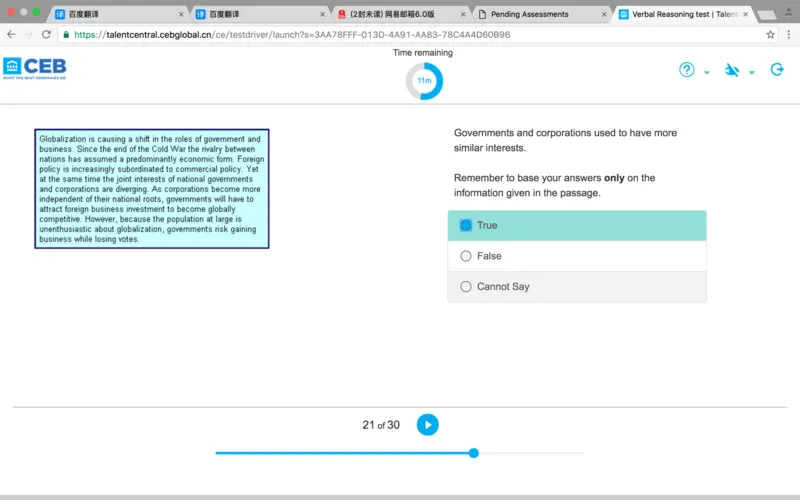
Task: Click the exit test icon
Action: 777,70
